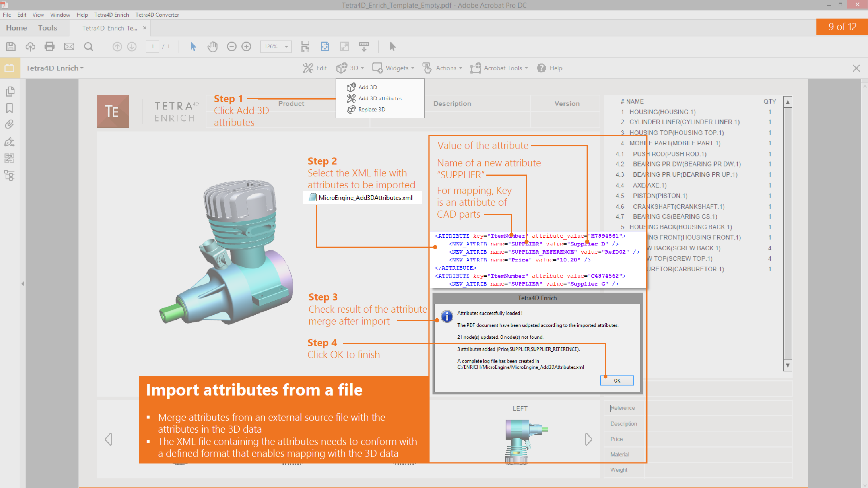Click the Tetra4D Enrich panel folder icon
This screenshot has width=868, height=488.
point(10,68)
